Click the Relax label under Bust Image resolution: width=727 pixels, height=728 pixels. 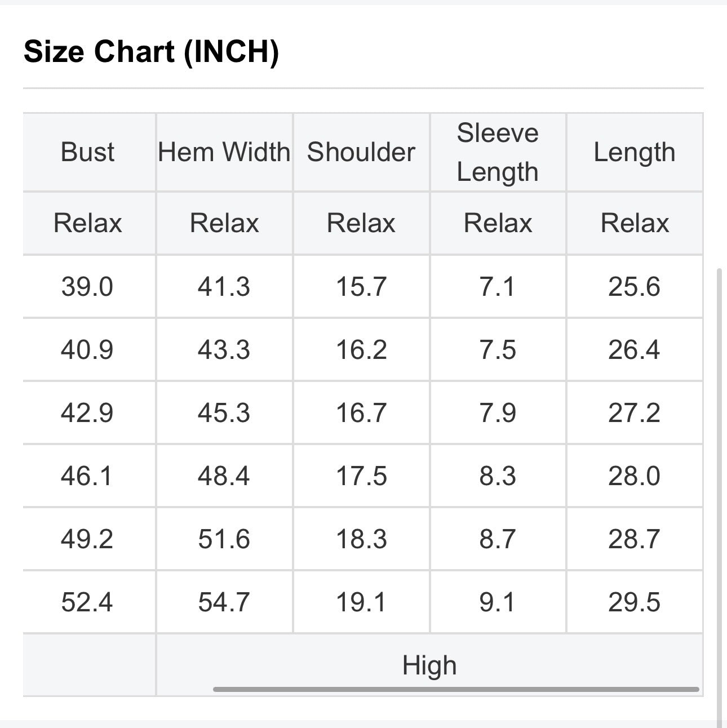click(x=88, y=223)
